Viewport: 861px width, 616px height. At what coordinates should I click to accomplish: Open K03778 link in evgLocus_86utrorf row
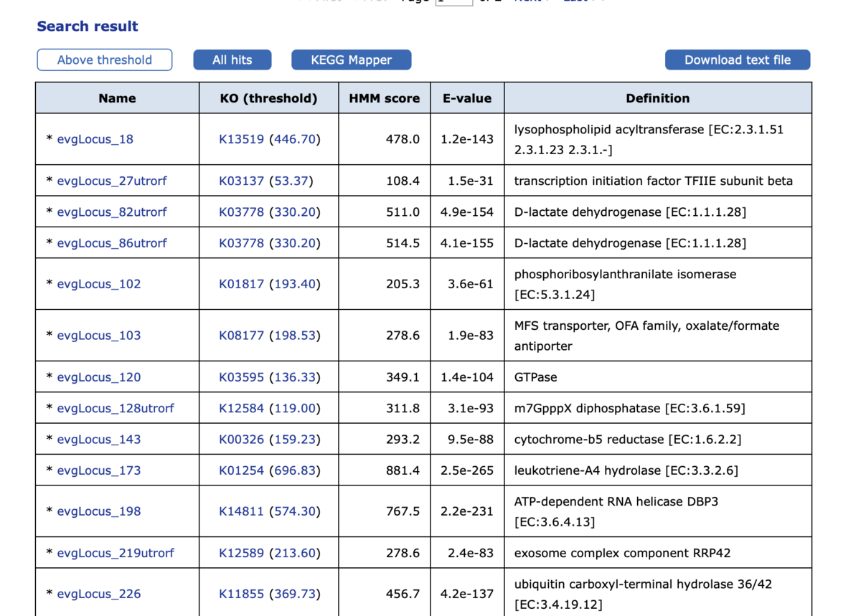click(241, 243)
